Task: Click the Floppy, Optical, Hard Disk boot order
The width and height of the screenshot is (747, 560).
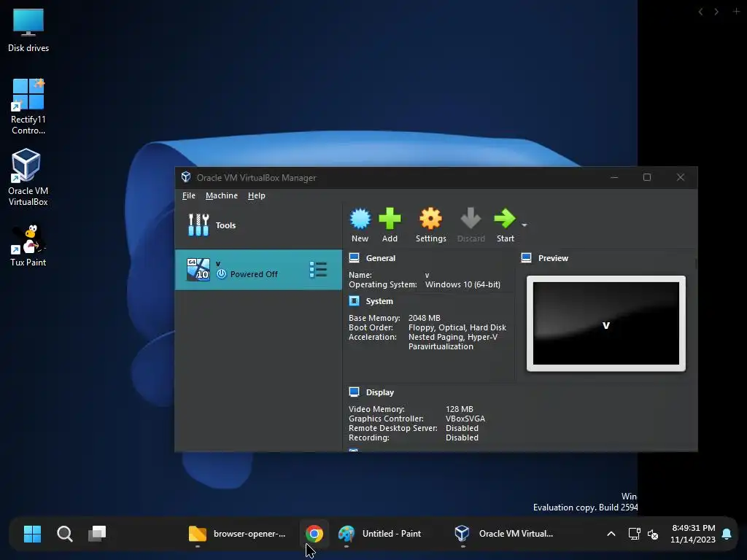Action: (457, 327)
